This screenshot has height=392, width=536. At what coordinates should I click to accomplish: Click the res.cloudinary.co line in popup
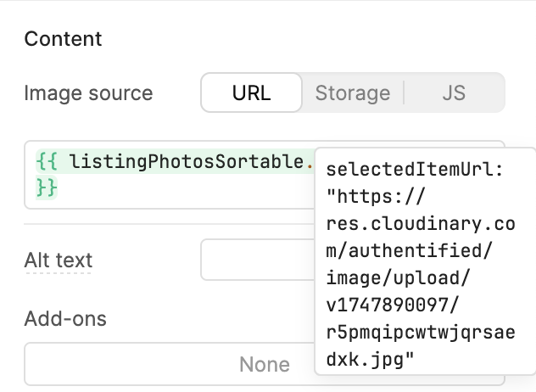tap(421, 223)
